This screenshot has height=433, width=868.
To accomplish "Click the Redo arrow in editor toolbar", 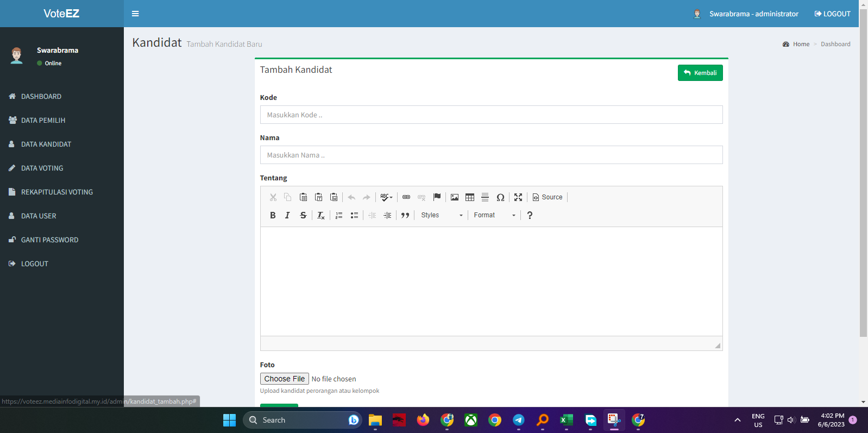I will 367,197.
